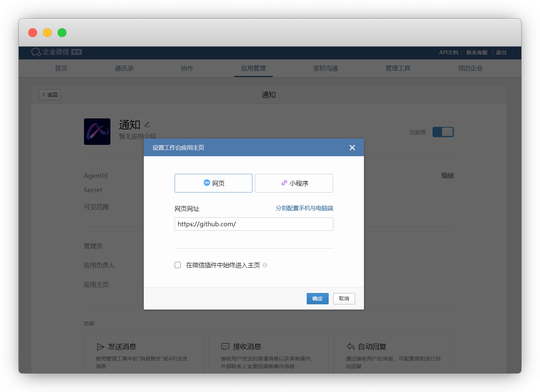Close the 设置工作台应用主页 dialog with X
The image size is (540, 392).
352,147
